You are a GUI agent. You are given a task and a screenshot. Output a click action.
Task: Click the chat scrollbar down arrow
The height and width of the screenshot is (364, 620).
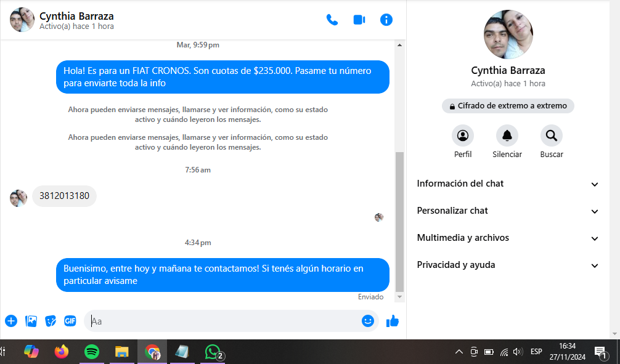[400, 297]
